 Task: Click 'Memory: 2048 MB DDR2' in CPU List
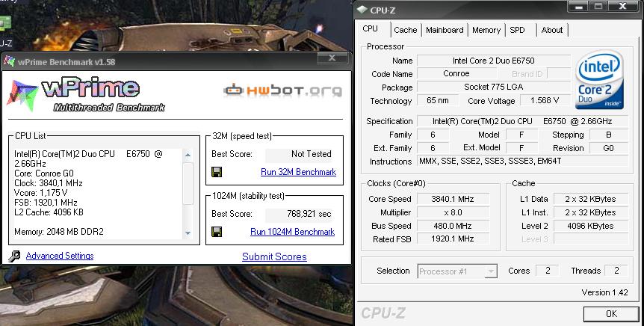point(59,232)
